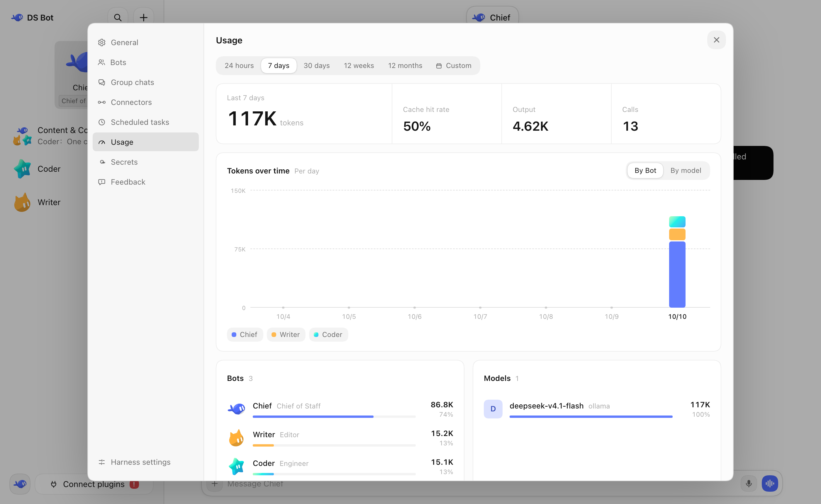Open the Feedback section

pyautogui.click(x=146, y=182)
